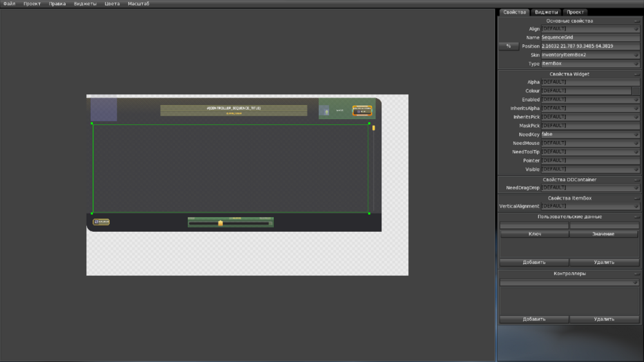Click the Name field containing SequenceGrid
The width and height of the screenshot is (644, 362).
tap(590, 38)
